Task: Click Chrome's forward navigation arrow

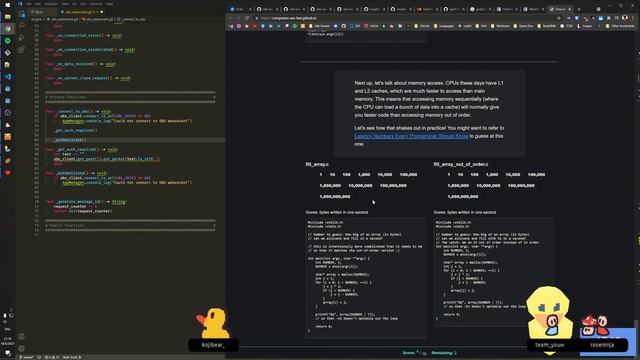Action: click(239, 18)
